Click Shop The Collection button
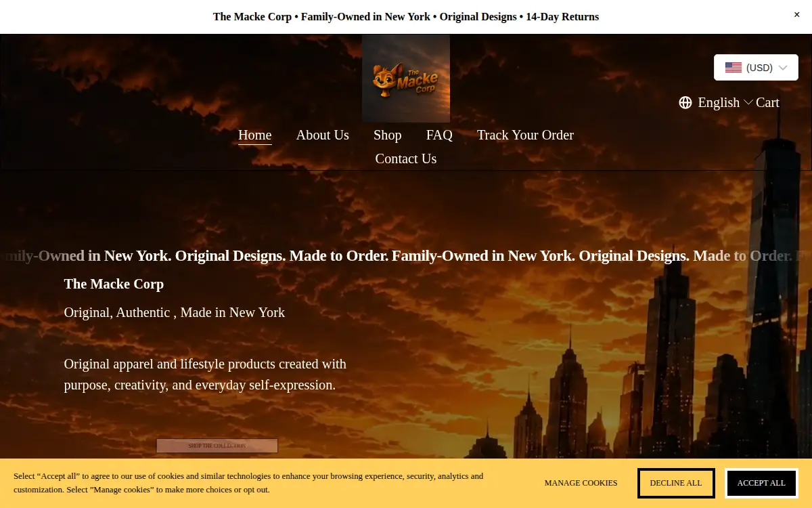 (x=217, y=446)
